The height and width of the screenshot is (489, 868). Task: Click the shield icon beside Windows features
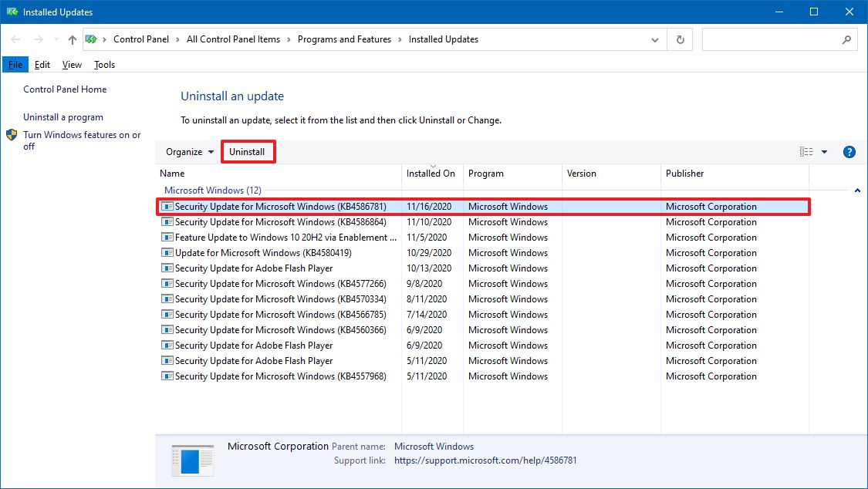point(12,135)
